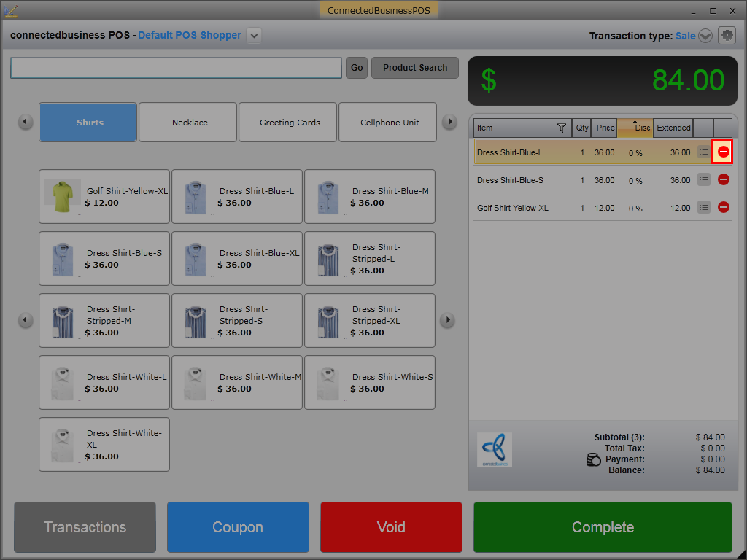The image size is (747, 560).
Task: Go to previous product page arrow
Action: [x=26, y=320]
